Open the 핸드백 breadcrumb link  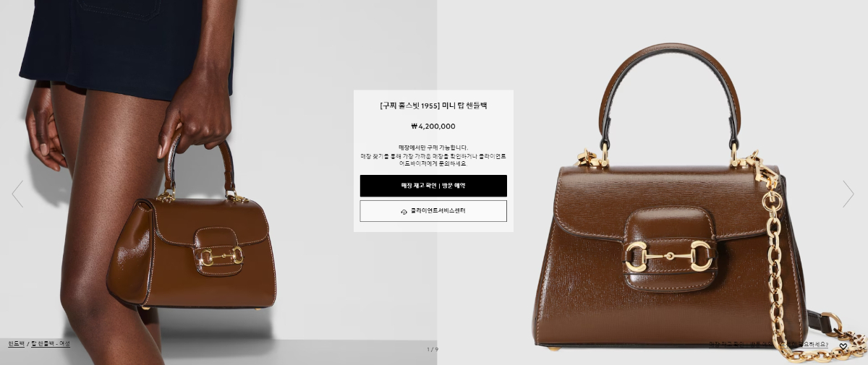(16, 343)
